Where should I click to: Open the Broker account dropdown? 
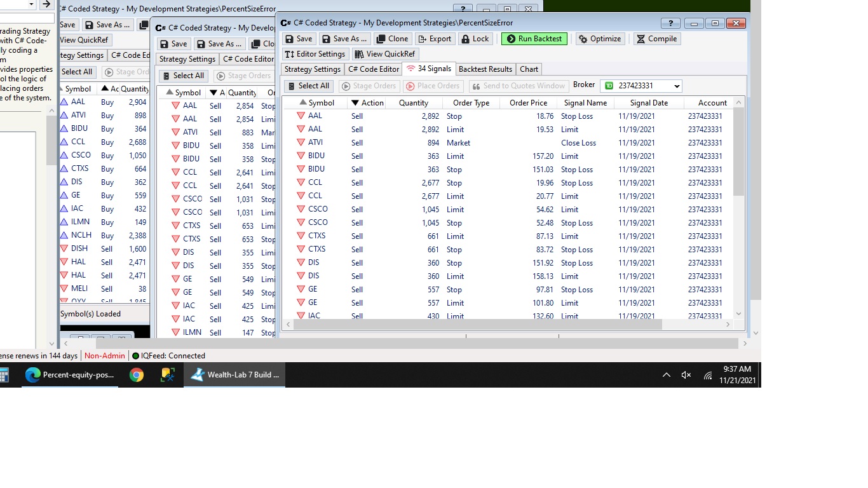tap(676, 86)
